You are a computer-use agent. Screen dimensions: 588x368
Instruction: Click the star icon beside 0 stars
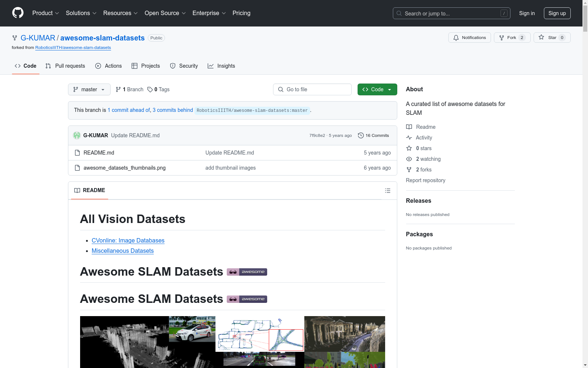tap(409, 148)
